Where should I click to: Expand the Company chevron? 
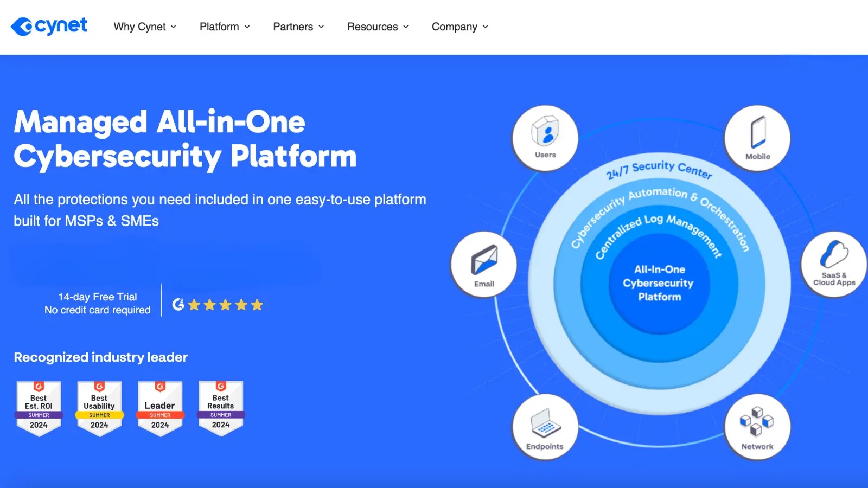[x=485, y=27]
